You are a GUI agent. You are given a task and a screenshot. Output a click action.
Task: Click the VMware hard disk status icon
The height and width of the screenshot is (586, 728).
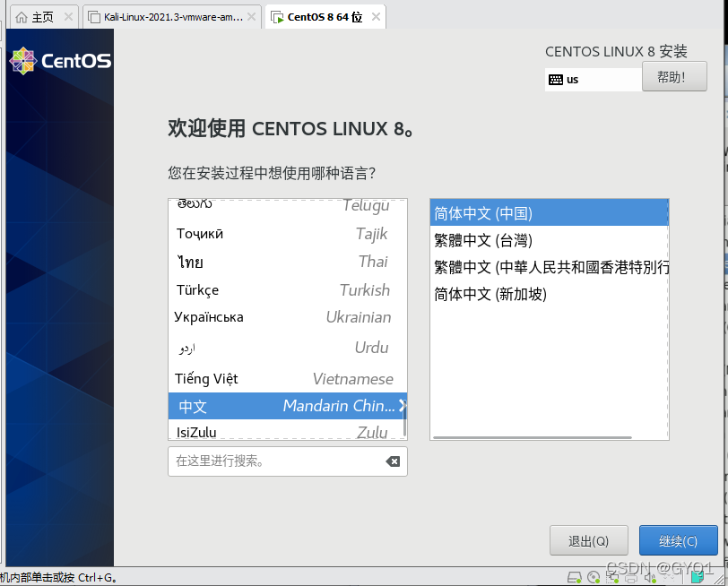574,578
